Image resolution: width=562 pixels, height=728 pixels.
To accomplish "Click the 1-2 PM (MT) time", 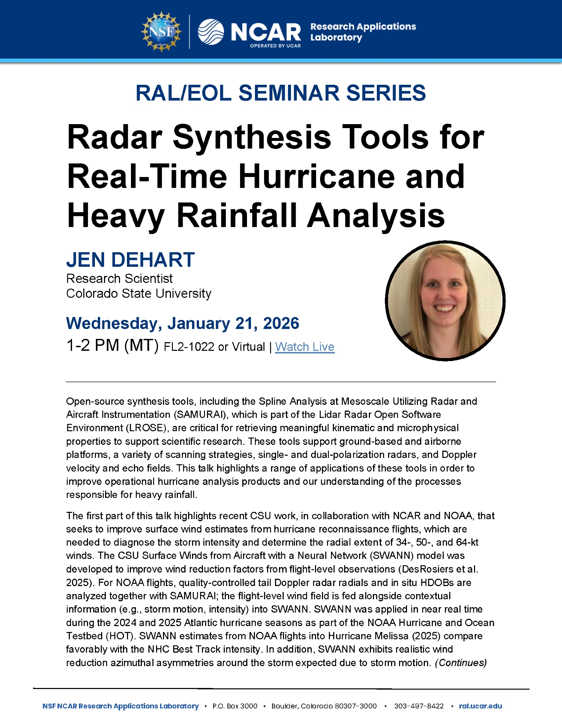I will click(112, 345).
